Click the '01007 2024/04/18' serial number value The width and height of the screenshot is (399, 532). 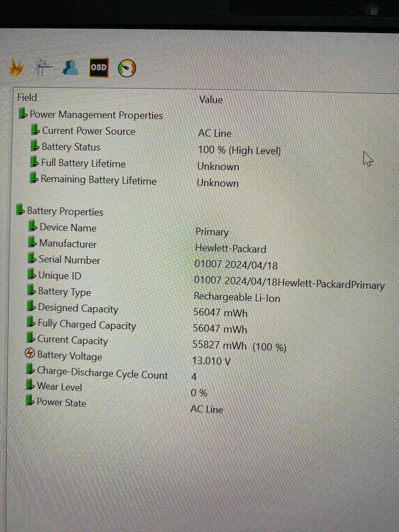(236, 265)
